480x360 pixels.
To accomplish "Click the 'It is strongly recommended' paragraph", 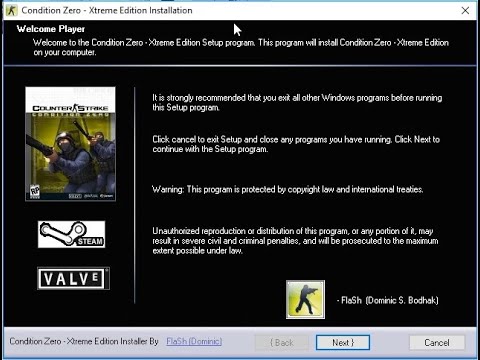I will point(297,102).
